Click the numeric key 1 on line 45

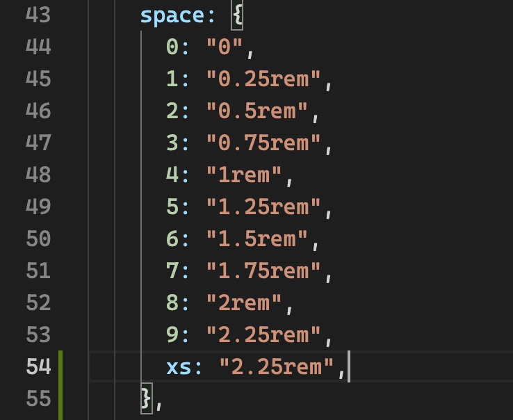point(172,79)
